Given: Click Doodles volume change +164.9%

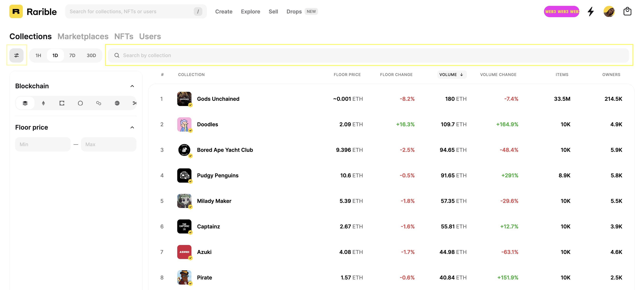Looking at the screenshot, I should pyautogui.click(x=507, y=125).
